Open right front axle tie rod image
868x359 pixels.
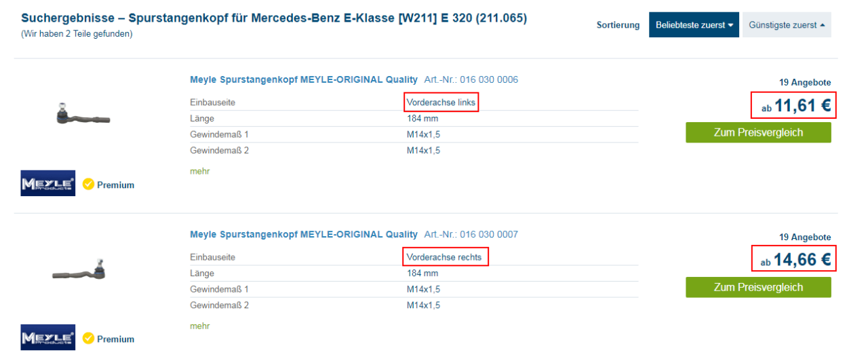81,271
